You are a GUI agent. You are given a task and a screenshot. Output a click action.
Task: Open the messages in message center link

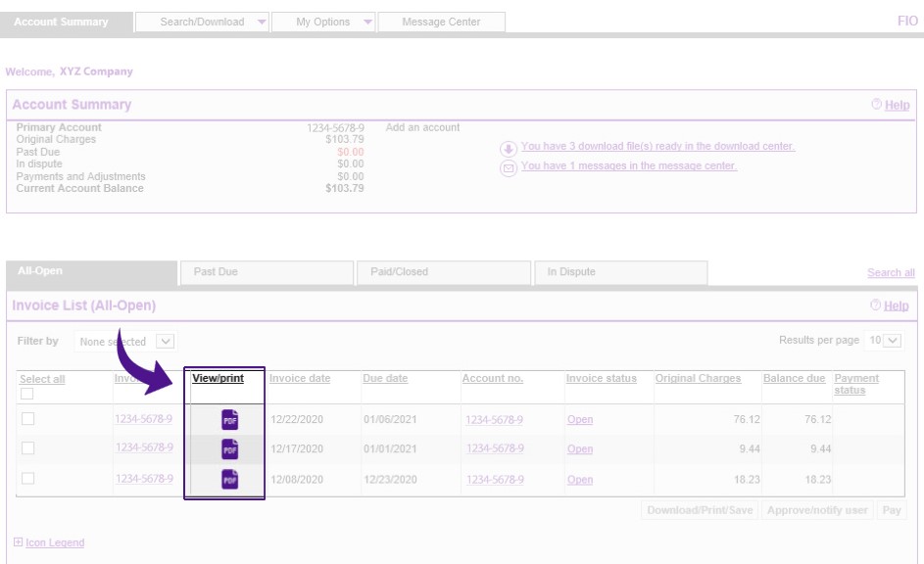(x=629, y=166)
